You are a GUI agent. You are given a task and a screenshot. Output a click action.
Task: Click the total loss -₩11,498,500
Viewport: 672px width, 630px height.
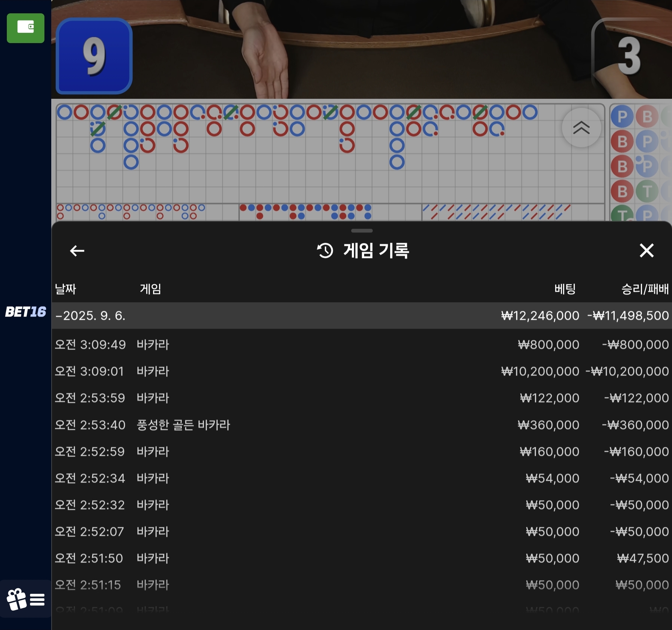coord(628,316)
